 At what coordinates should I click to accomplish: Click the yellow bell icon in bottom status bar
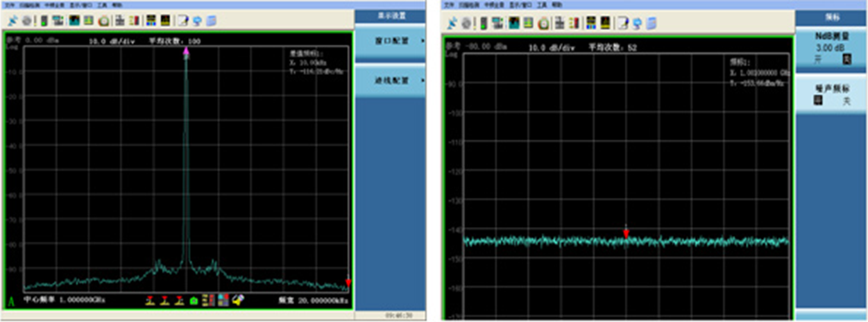238,300
